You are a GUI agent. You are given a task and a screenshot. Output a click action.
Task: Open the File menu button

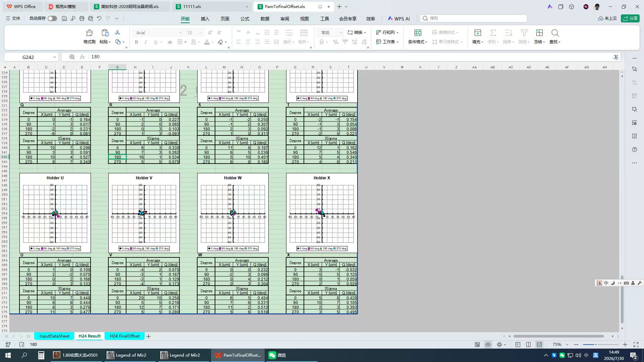click(x=13, y=18)
